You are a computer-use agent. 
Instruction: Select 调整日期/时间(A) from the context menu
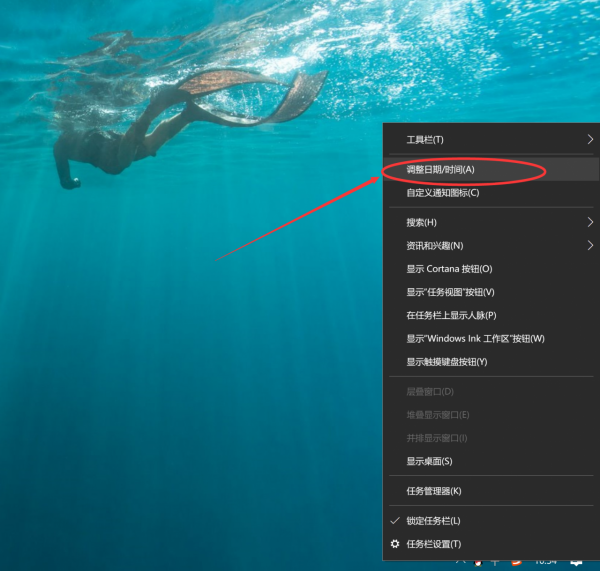pos(491,170)
